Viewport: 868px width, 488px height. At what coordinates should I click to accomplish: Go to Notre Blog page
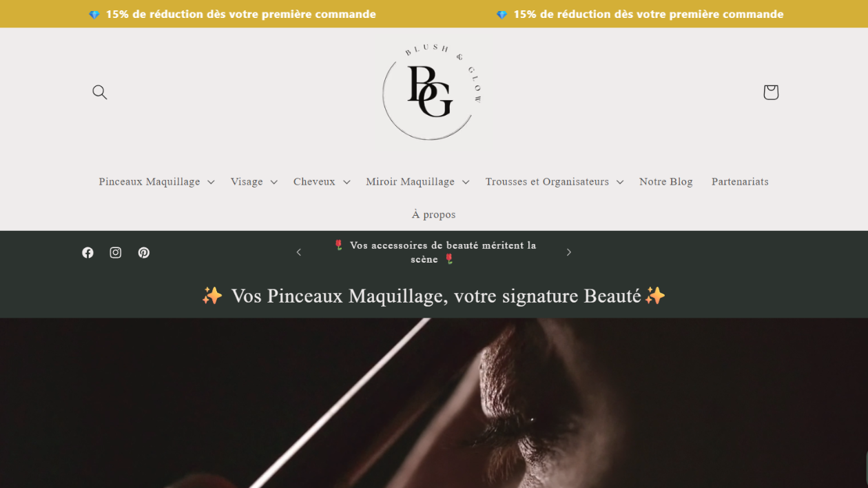pos(666,182)
